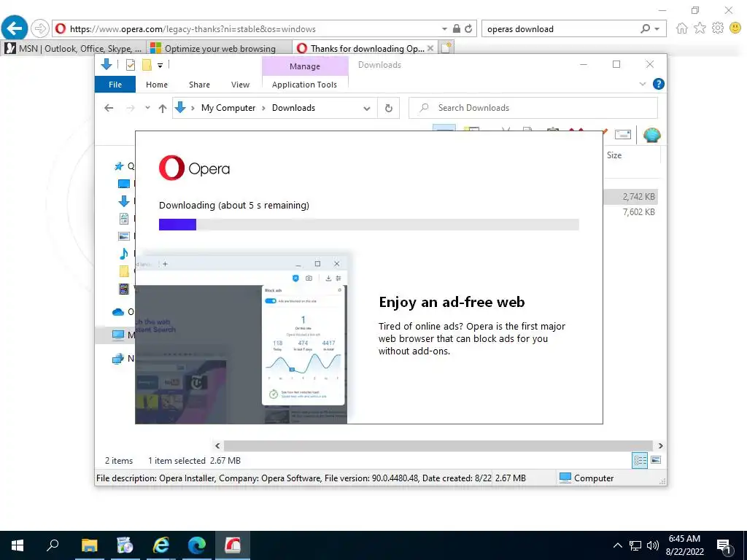Close the 'Thanks for downloading Op...' tab
Image resolution: width=747 pixels, height=560 pixels.
[x=430, y=48]
